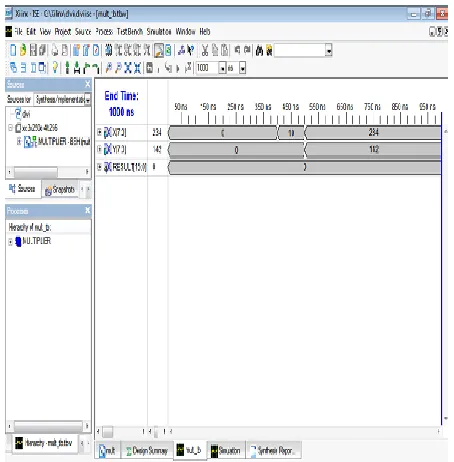The image size is (454, 462).
Task: Zoom to full view blue X icon
Action: click(x=128, y=68)
